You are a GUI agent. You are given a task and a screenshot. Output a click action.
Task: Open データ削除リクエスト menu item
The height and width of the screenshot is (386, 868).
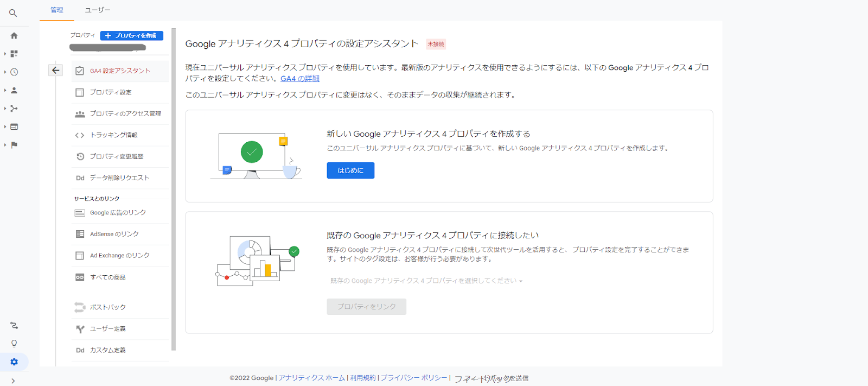coord(120,178)
